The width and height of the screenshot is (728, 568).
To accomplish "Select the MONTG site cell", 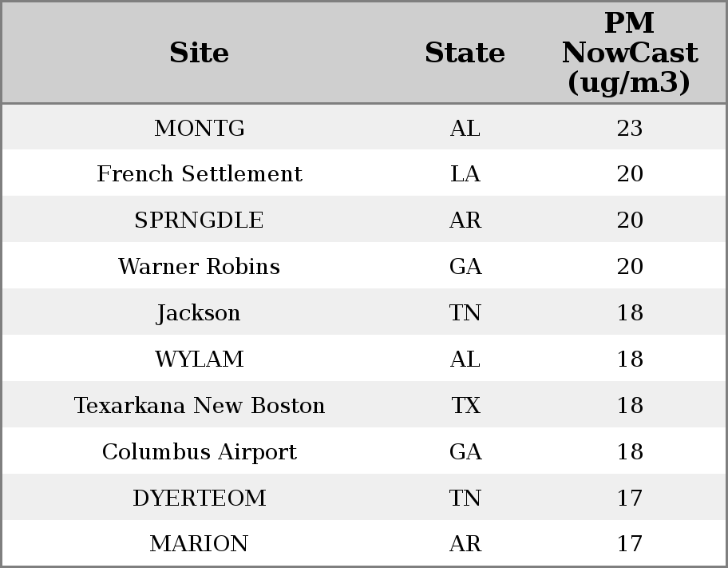I will click(200, 128).
